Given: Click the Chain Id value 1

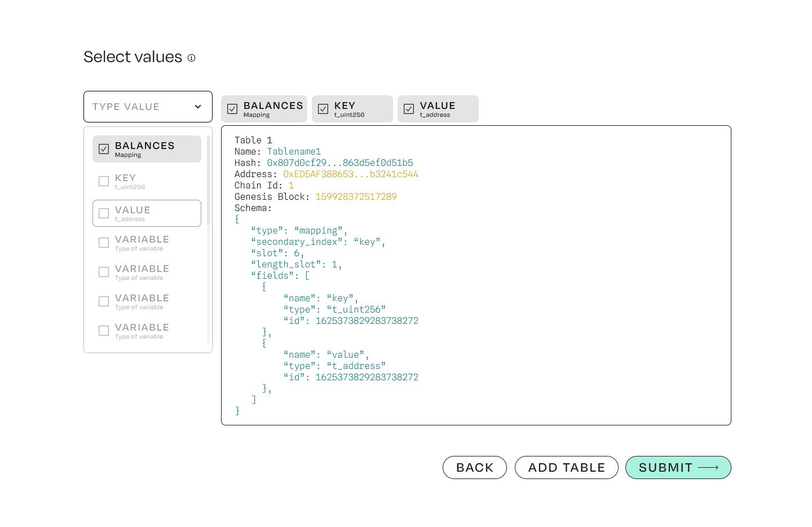Looking at the screenshot, I should pyautogui.click(x=291, y=185).
